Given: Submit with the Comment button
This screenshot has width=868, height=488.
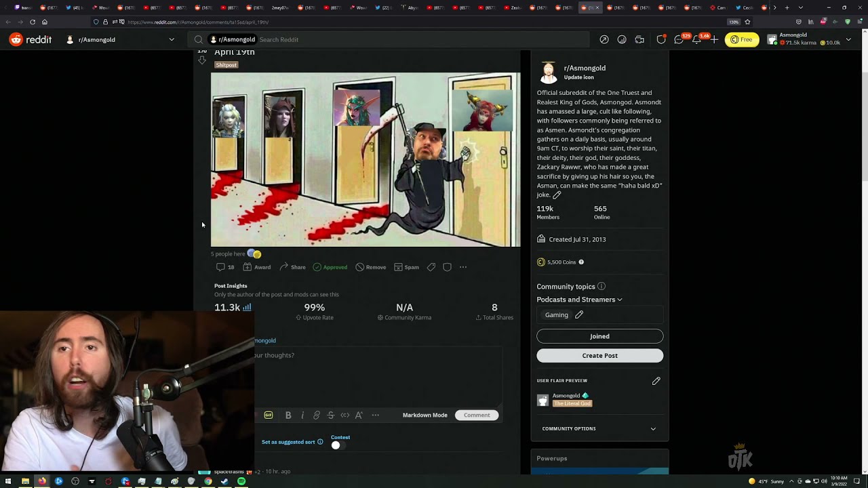Looking at the screenshot, I should (477, 415).
